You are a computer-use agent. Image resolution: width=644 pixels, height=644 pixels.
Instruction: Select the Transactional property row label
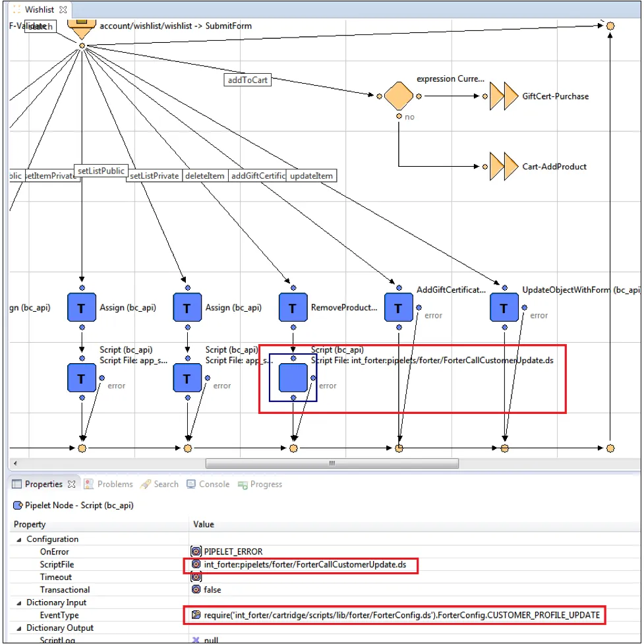[x=65, y=590]
